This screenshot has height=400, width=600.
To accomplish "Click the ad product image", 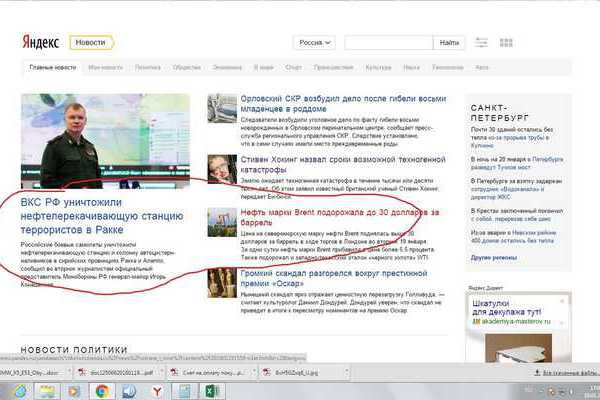I will 518,348.
